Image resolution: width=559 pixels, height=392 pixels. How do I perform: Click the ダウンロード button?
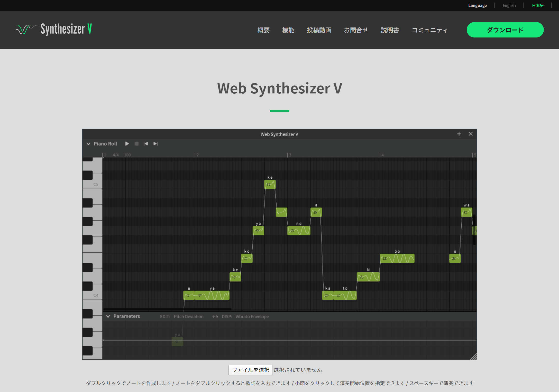pos(505,30)
